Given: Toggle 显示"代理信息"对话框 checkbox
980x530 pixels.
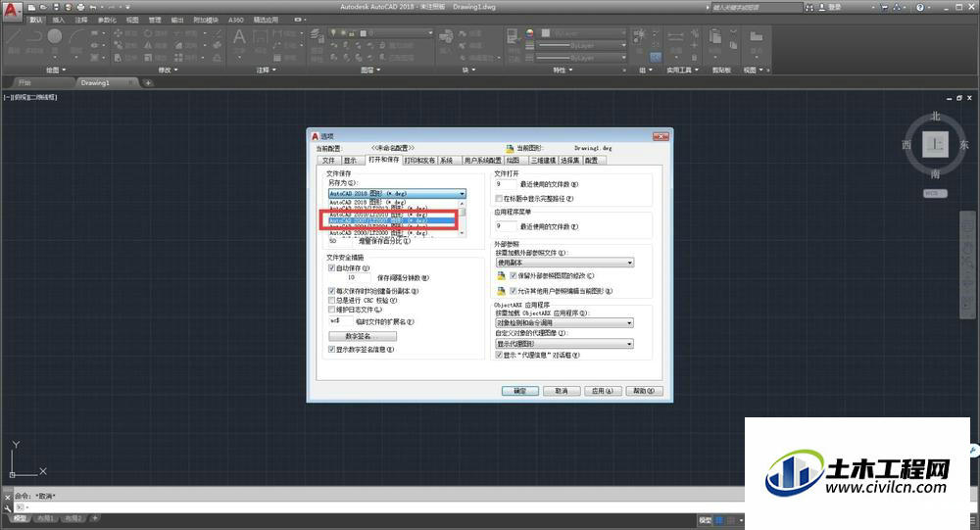Looking at the screenshot, I should pos(499,355).
